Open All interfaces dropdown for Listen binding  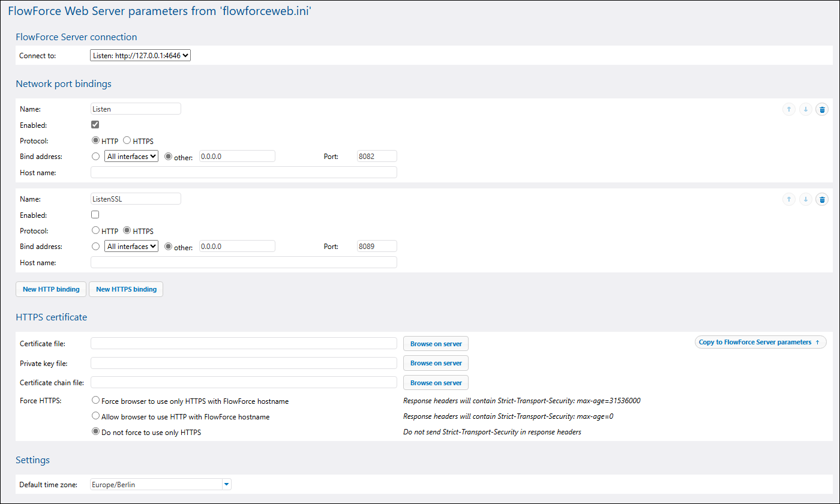131,157
